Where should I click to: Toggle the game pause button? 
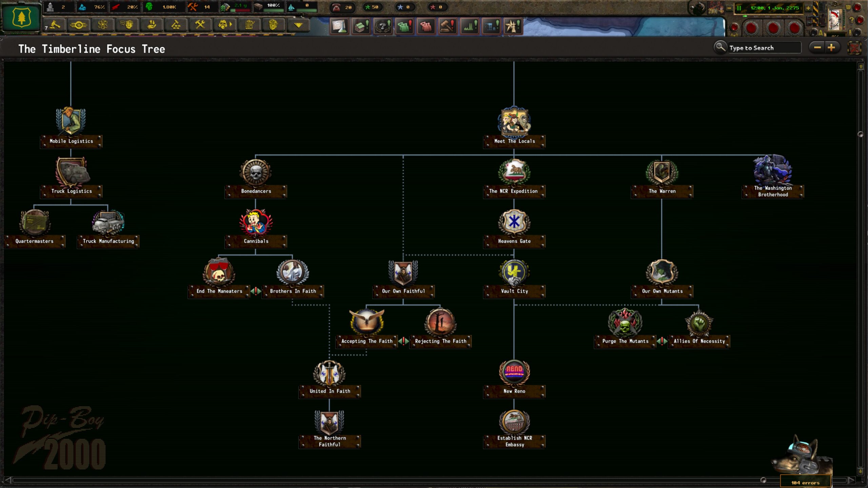[739, 8]
